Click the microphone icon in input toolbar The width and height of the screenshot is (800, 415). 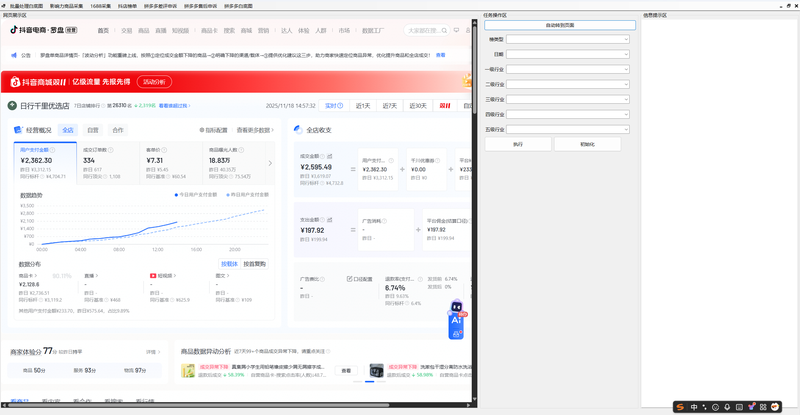click(x=727, y=407)
